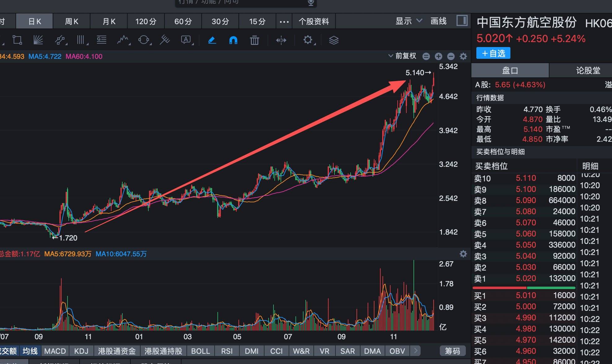612x364 pixels.
Task: Toggle the magnet snap mode
Action: pyautogui.click(x=233, y=40)
